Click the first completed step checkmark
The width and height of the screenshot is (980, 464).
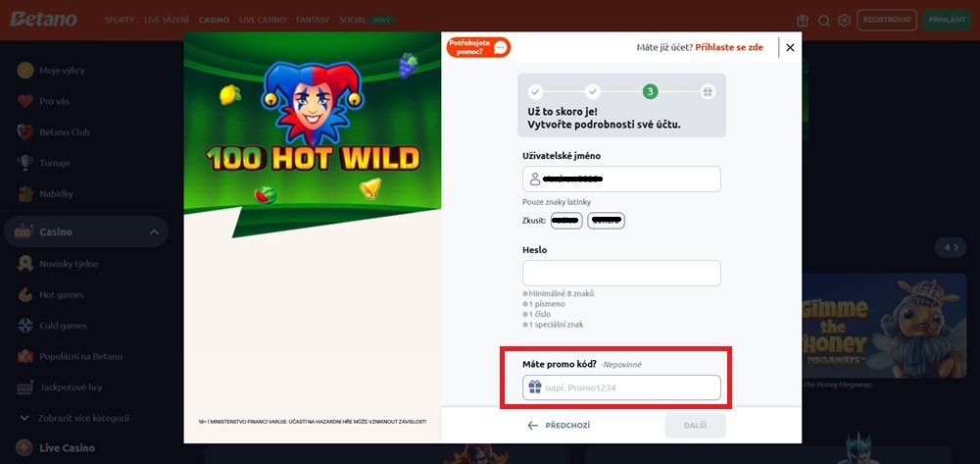pos(535,92)
